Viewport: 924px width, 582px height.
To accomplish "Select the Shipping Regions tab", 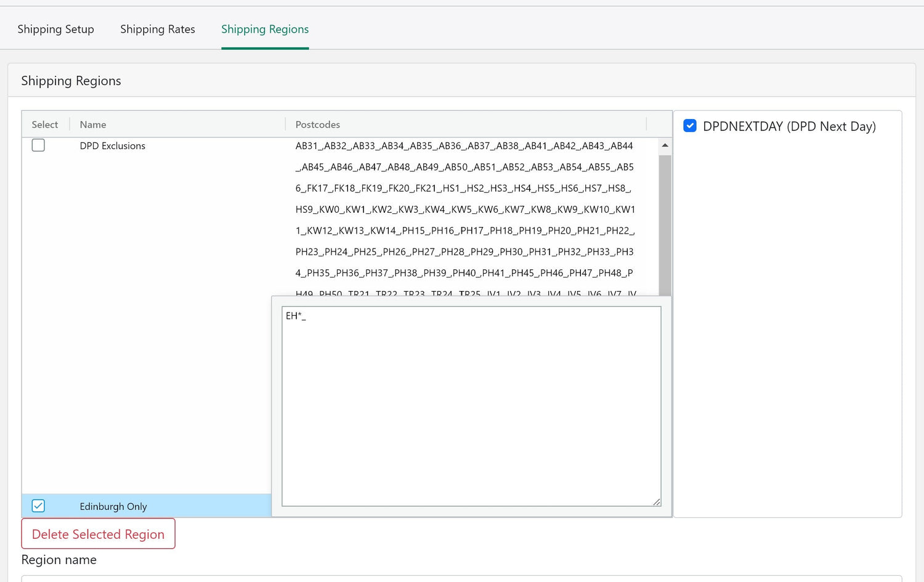I will pyautogui.click(x=265, y=29).
